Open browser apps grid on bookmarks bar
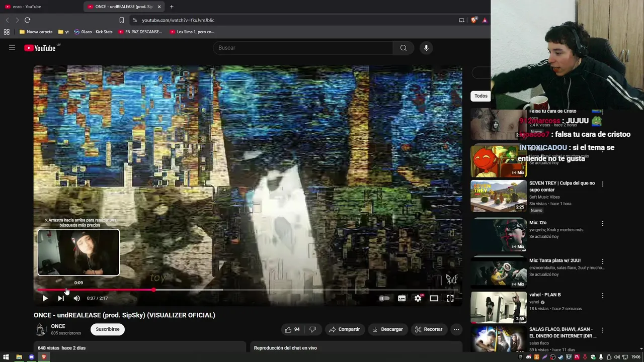This screenshot has height=362, width=644. (7, 32)
